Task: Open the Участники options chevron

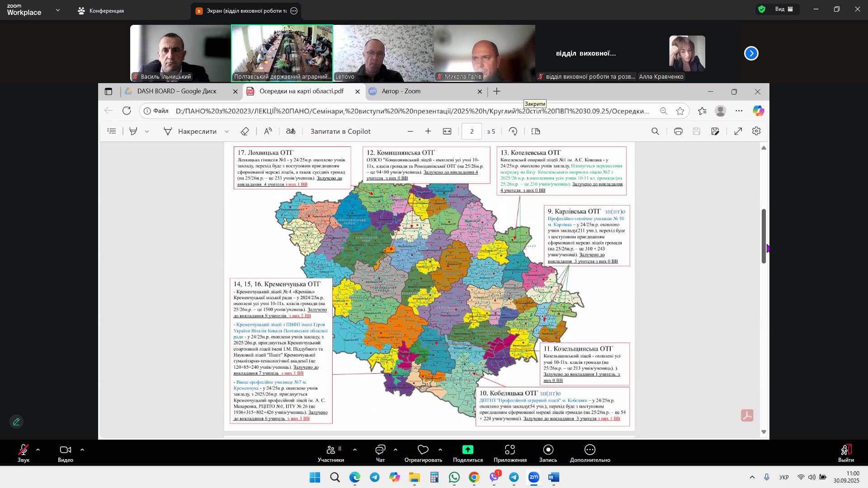Action: 355,450
